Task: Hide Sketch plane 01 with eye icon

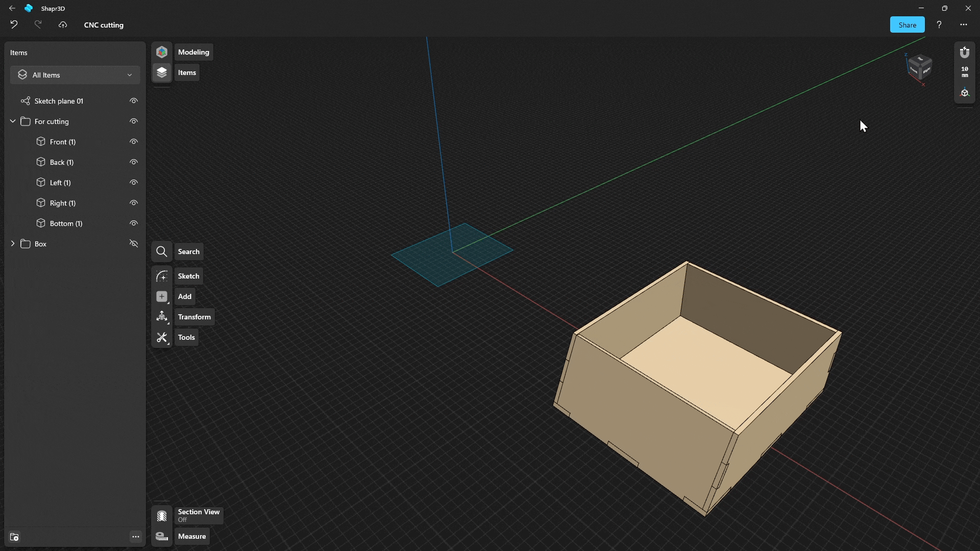Action: point(134,101)
